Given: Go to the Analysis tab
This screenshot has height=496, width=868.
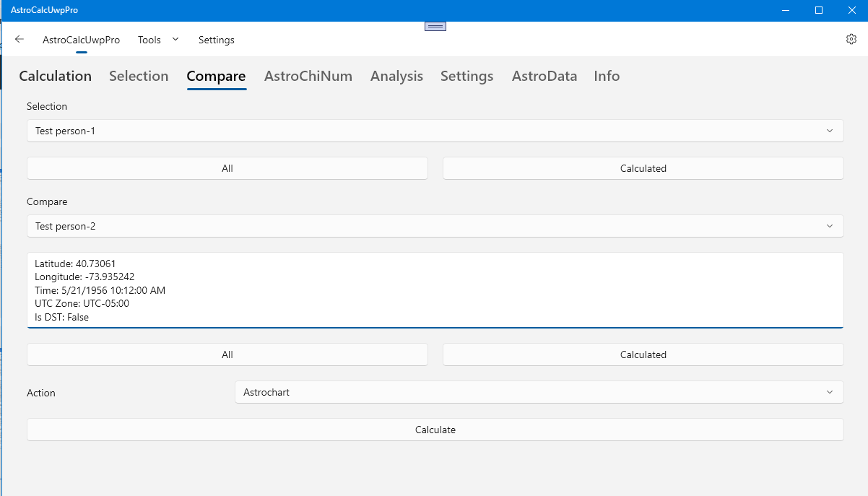Looking at the screenshot, I should pyautogui.click(x=396, y=77).
